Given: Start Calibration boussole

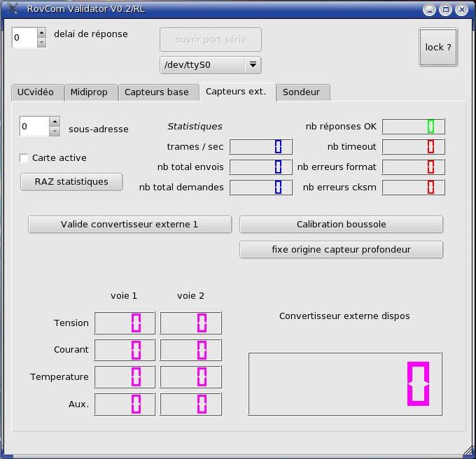Looking at the screenshot, I should [341, 225].
